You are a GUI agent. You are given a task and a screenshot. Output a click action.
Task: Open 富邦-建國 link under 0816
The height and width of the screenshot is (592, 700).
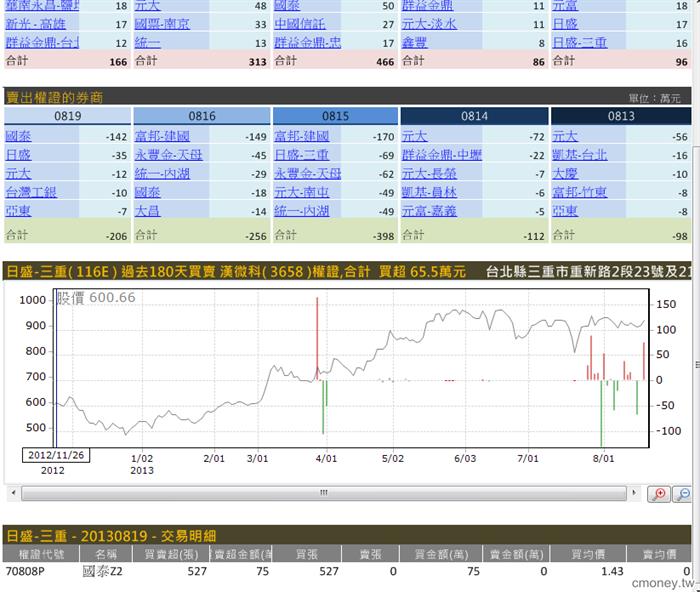(x=162, y=136)
